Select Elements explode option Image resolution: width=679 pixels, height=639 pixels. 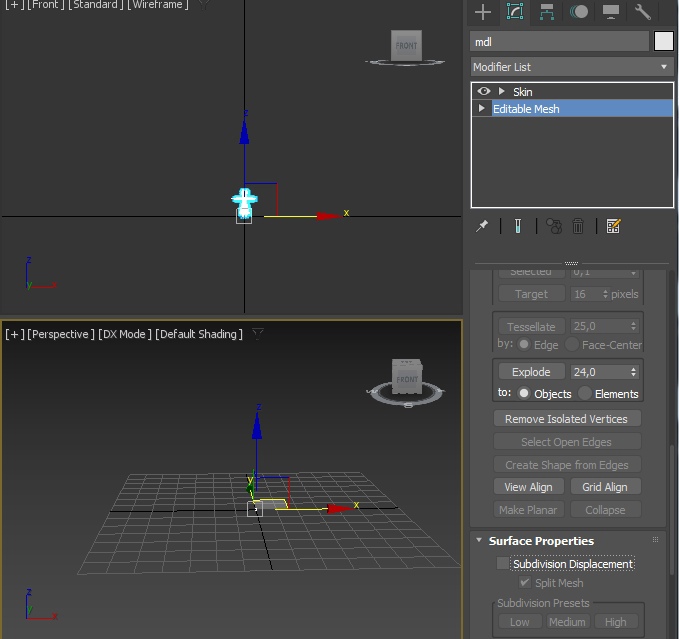pyautogui.click(x=585, y=394)
